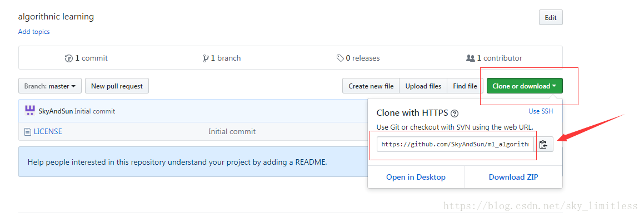Click the contributors people icon

[471, 58]
